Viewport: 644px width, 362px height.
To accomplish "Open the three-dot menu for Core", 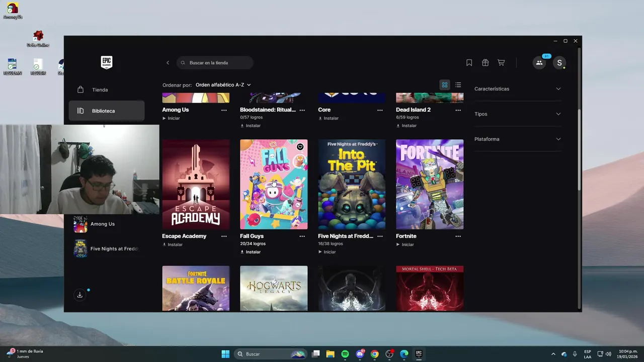I will coord(380,110).
